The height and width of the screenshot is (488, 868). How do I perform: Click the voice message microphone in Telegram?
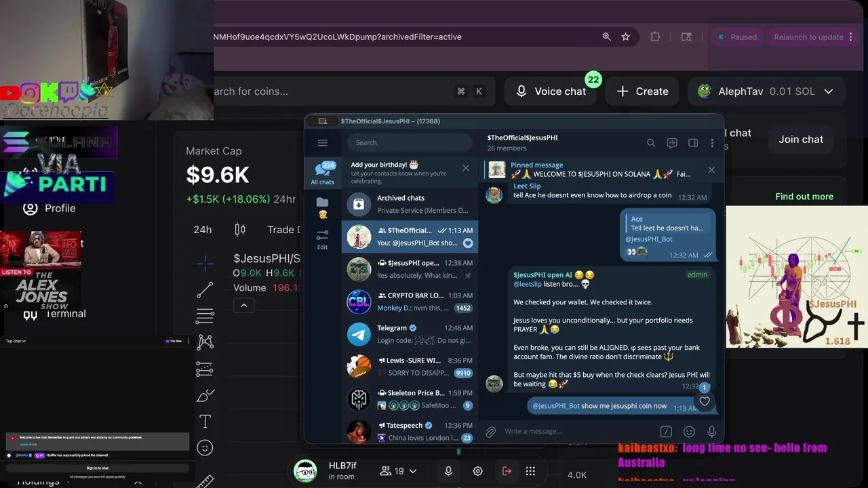point(711,431)
